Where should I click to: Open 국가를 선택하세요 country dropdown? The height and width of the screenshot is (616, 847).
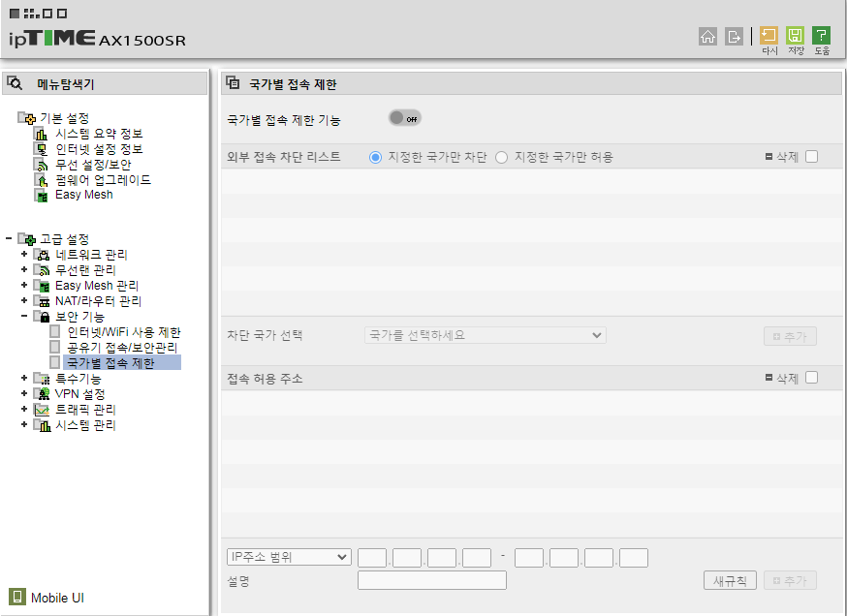(486, 335)
